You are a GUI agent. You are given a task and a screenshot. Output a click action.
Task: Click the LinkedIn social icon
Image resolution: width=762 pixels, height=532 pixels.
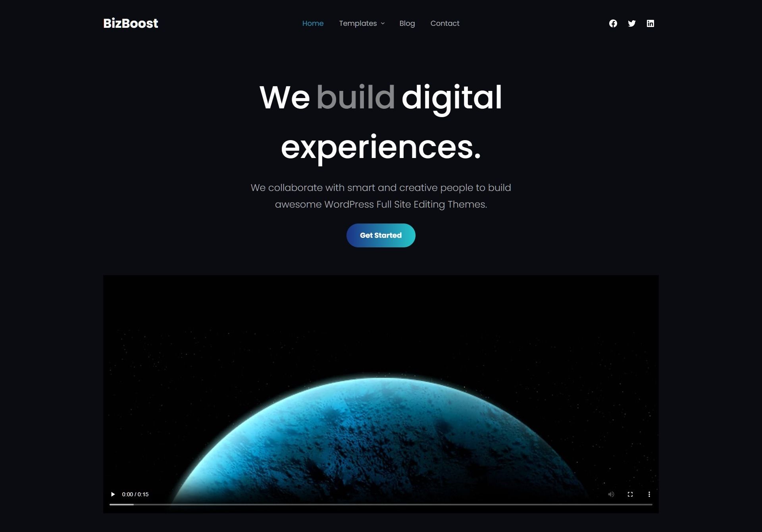coord(650,23)
